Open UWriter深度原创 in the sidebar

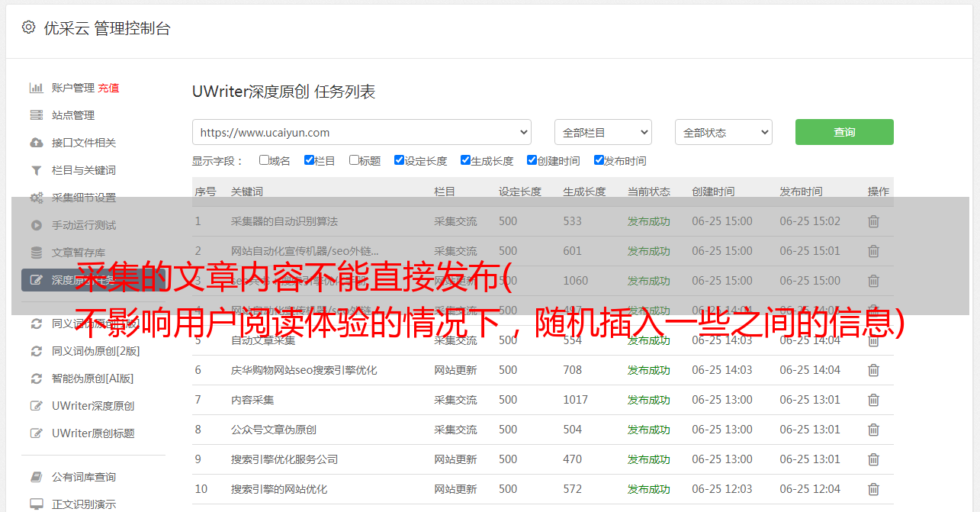coord(93,406)
